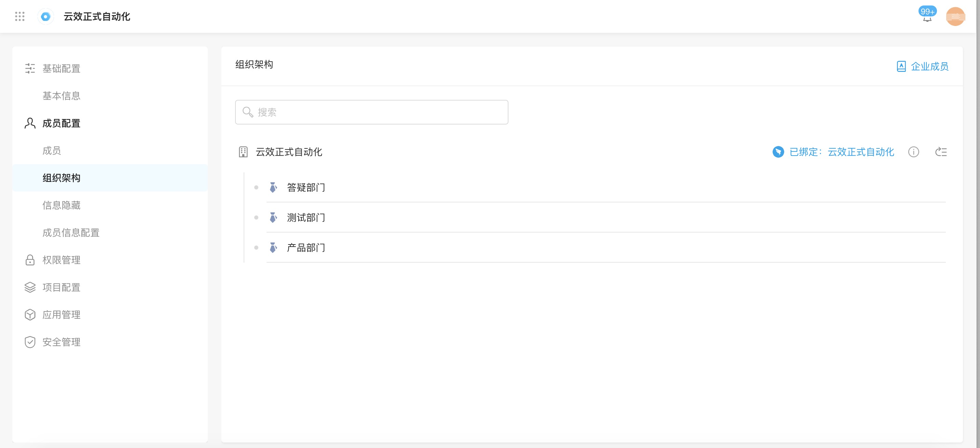Expand the 项目配置 menu section
The image size is (980, 448).
61,287
